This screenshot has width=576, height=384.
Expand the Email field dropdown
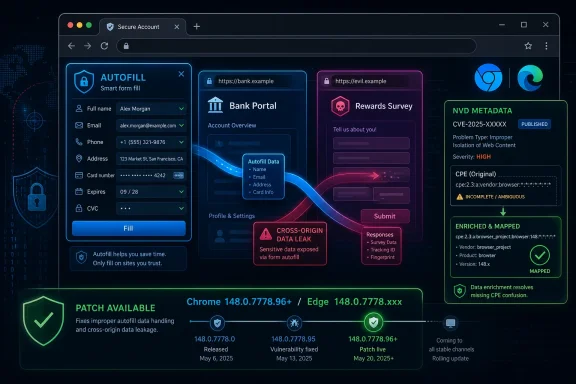tap(181, 125)
